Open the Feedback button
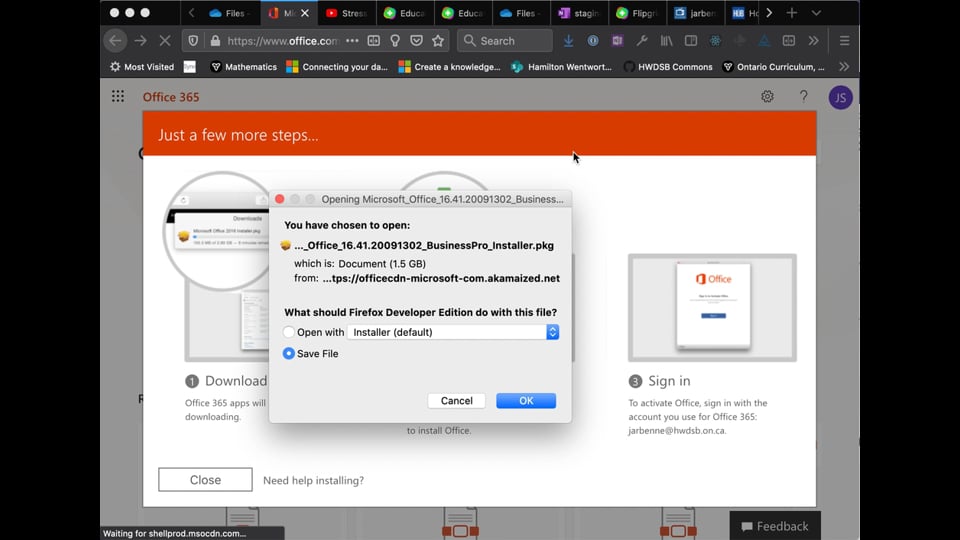 (775, 526)
